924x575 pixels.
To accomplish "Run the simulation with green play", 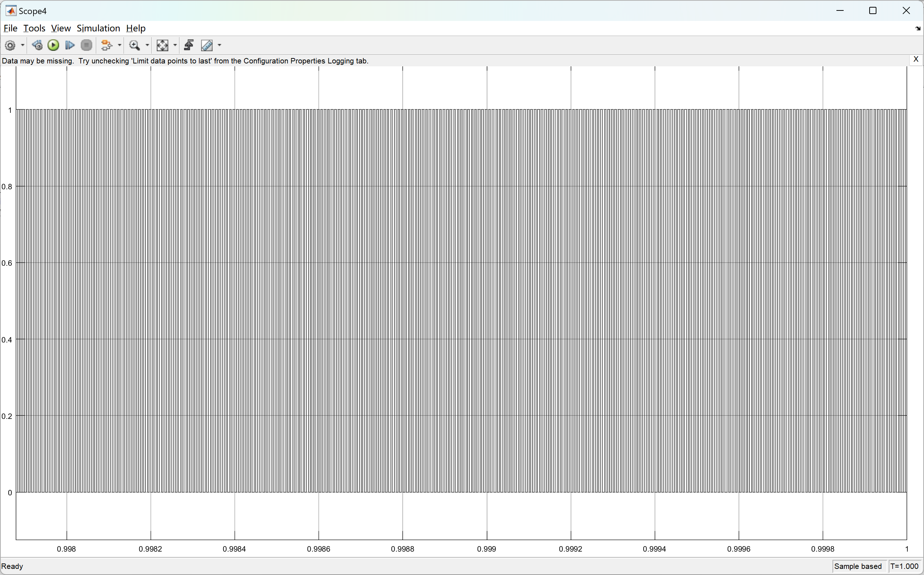I will (x=53, y=46).
